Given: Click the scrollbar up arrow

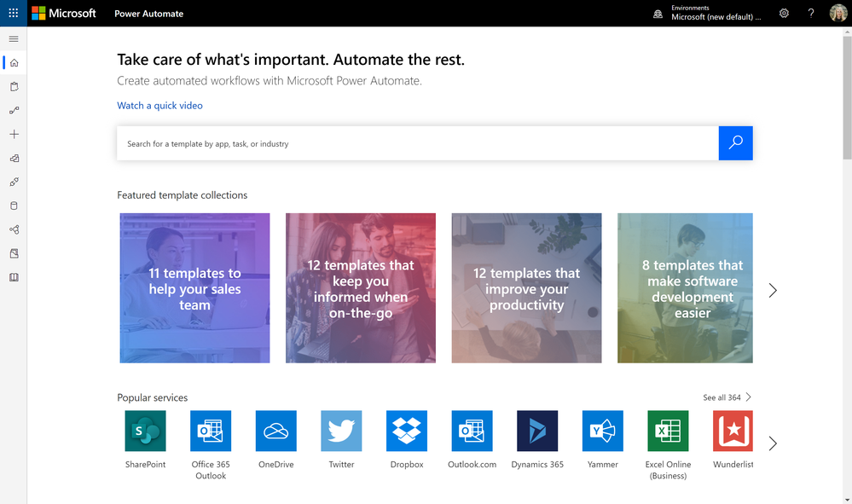Looking at the screenshot, I should (847, 32).
